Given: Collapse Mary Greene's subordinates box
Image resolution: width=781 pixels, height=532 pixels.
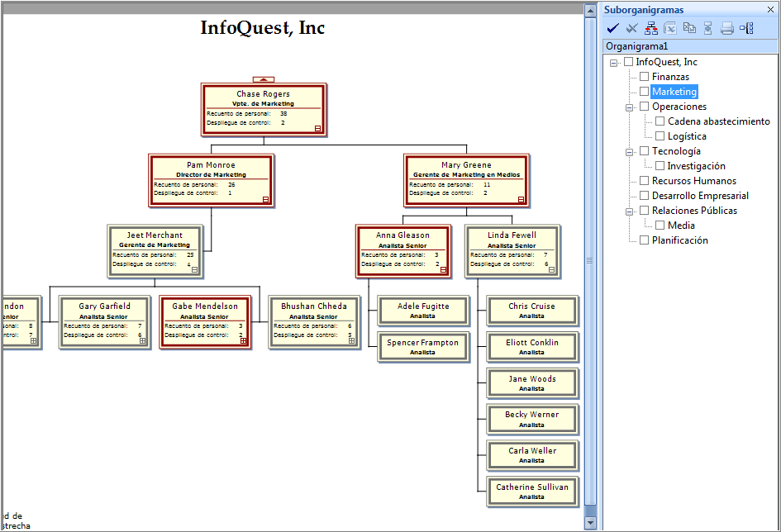Looking at the screenshot, I should click(521, 200).
